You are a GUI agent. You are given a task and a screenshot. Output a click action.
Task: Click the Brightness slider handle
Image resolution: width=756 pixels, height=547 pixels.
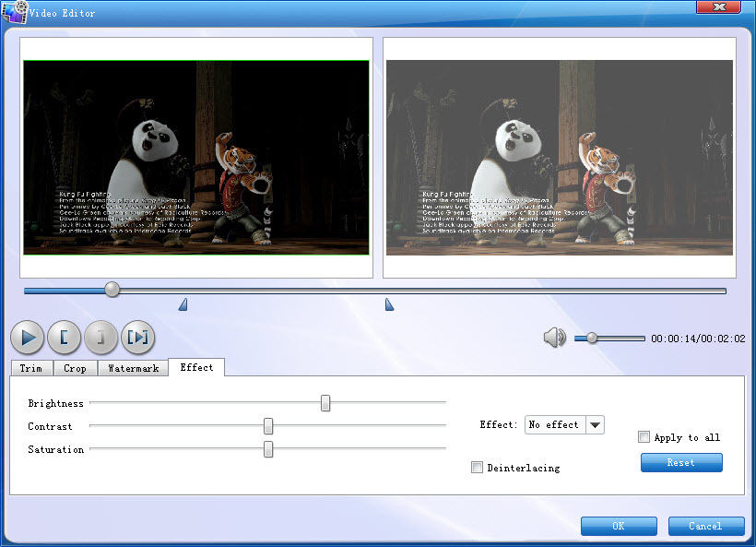coord(325,403)
